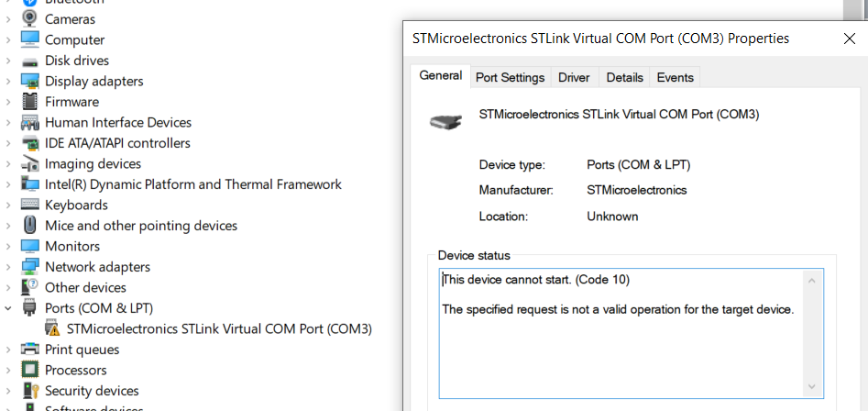Open the Details tab
The height and width of the screenshot is (411, 868).
point(625,78)
